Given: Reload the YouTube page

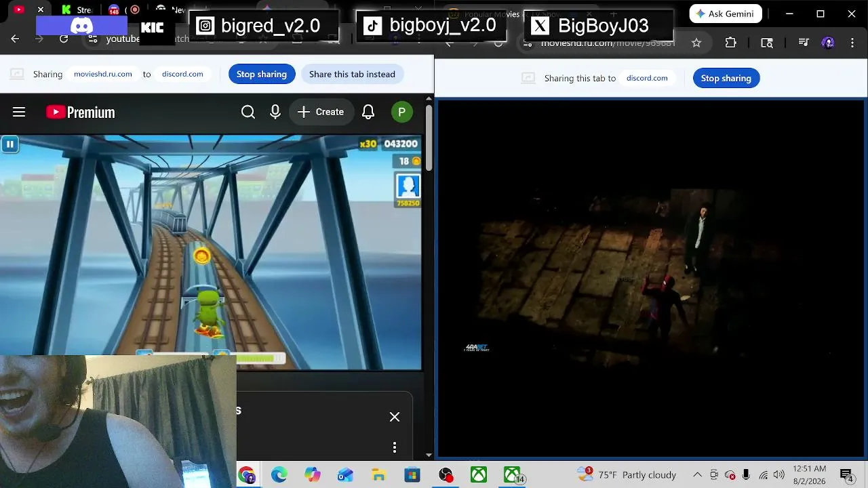Looking at the screenshot, I should click(x=64, y=39).
